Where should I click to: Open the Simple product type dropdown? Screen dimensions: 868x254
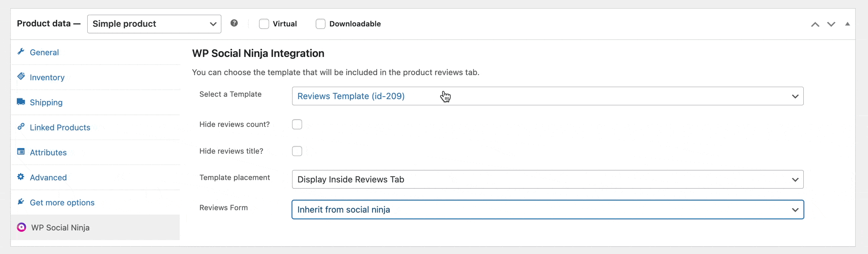point(154,24)
